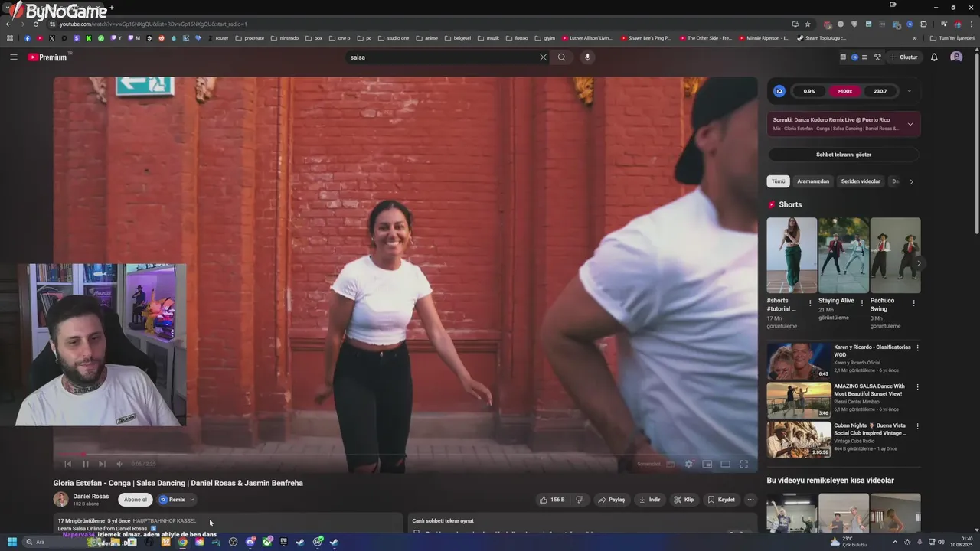Like the video with 156 B
980x551 pixels.
(552, 500)
